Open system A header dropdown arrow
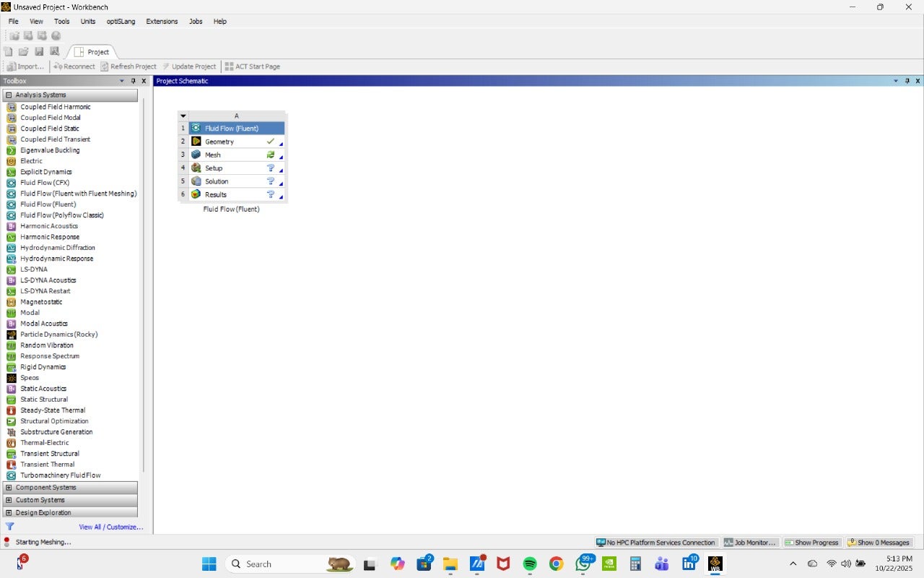The image size is (924, 578). 183,116
